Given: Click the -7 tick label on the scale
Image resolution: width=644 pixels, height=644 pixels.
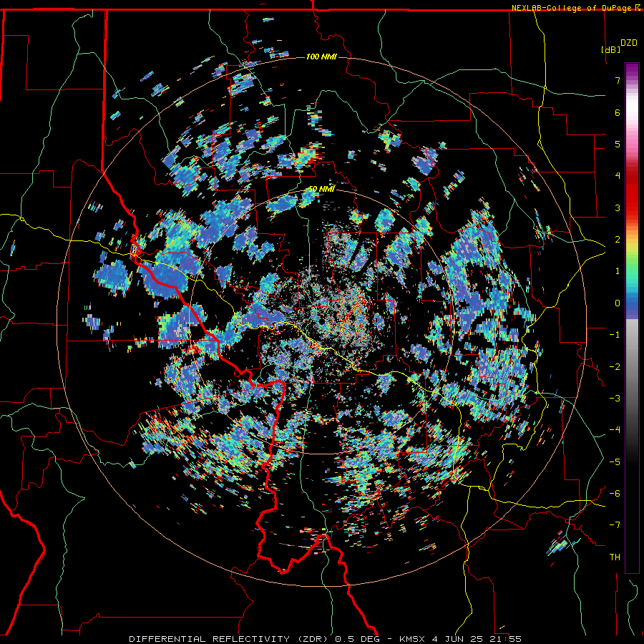Looking at the screenshot, I should click(615, 525).
